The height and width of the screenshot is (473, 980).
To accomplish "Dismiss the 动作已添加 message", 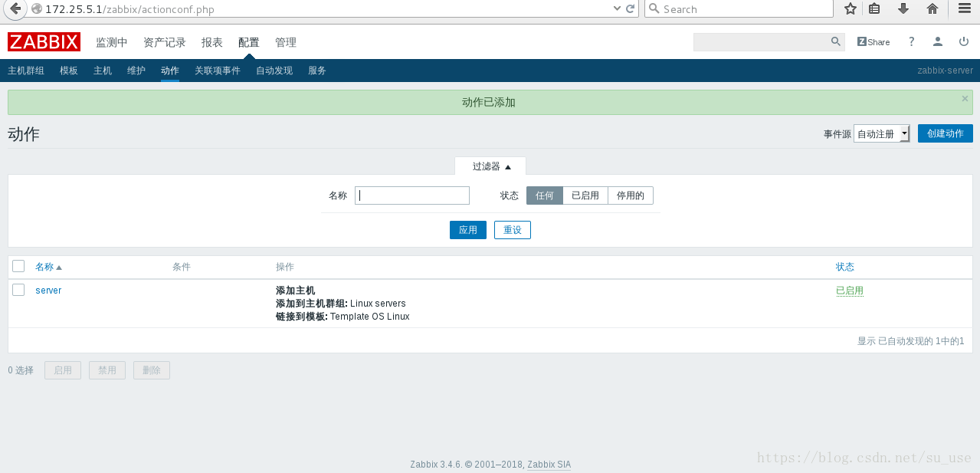I will (x=965, y=98).
